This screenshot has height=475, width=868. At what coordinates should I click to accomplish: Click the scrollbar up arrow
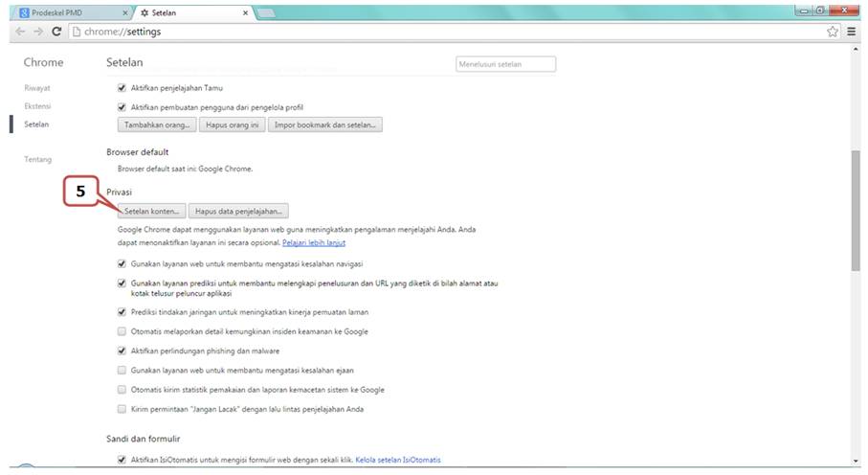coord(856,50)
